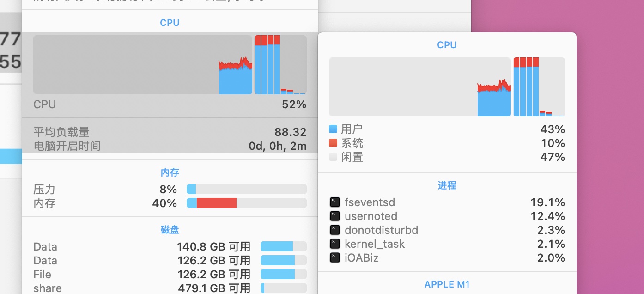Viewport: 644px width, 294px height.
Task: Click the CPU header in the left panel
Action: pyautogui.click(x=170, y=23)
